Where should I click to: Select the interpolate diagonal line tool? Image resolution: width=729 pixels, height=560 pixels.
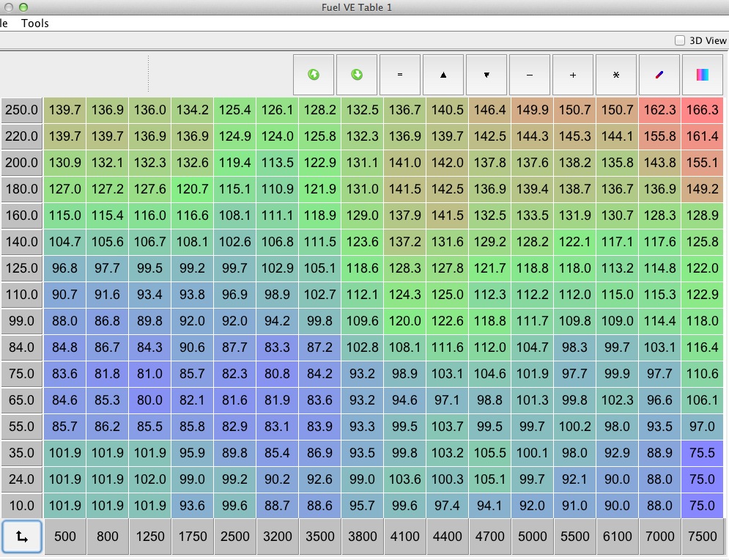coord(659,75)
